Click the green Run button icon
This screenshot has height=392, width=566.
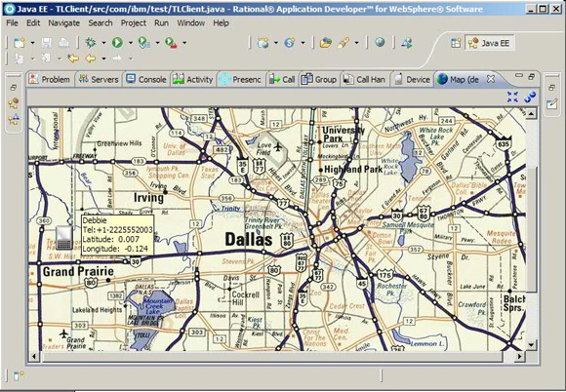[x=117, y=43]
